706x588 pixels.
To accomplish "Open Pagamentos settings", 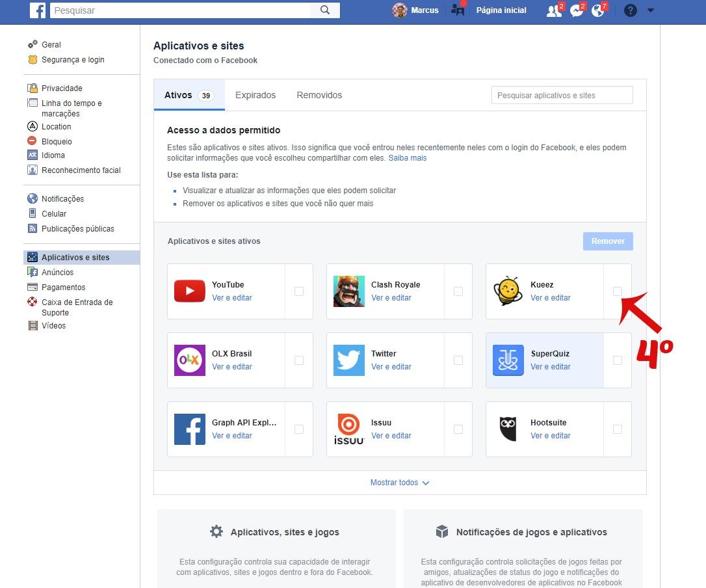I will pyautogui.click(x=64, y=287).
